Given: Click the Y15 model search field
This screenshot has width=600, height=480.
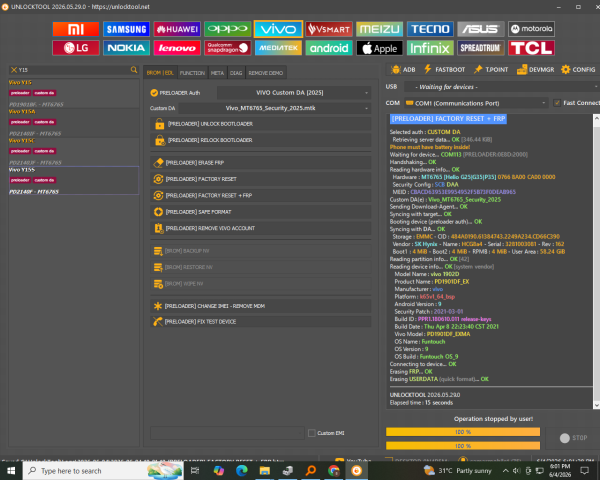Looking at the screenshot, I should pos(73,70).
